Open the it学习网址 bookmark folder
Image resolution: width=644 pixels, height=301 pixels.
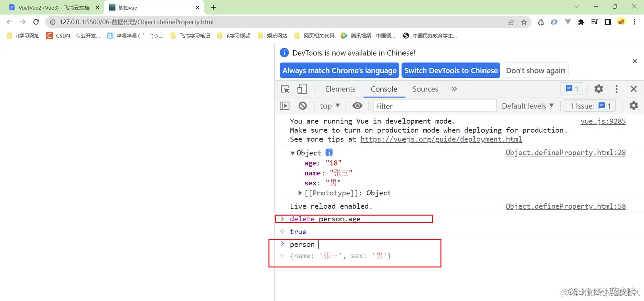click(x=23, y=36)
